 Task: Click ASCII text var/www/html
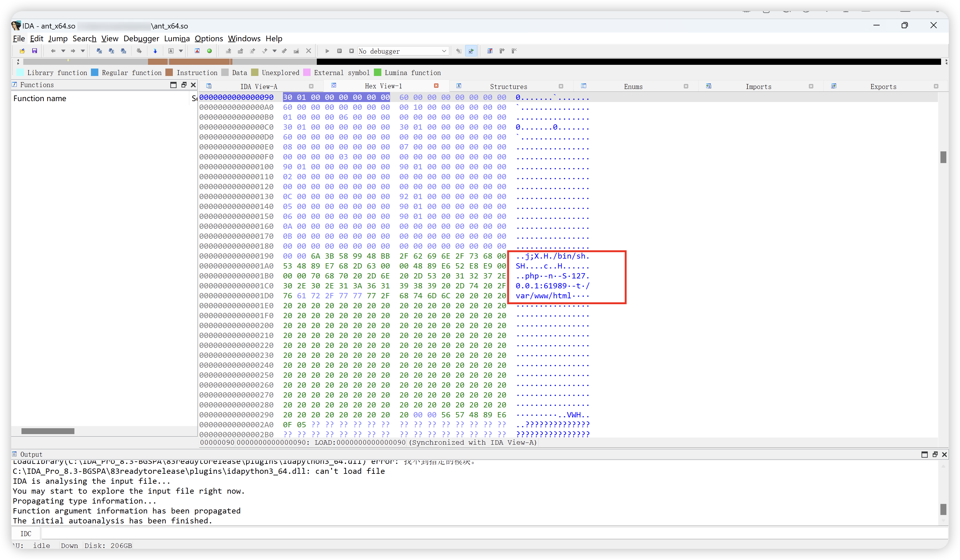[x=543, y=296]
